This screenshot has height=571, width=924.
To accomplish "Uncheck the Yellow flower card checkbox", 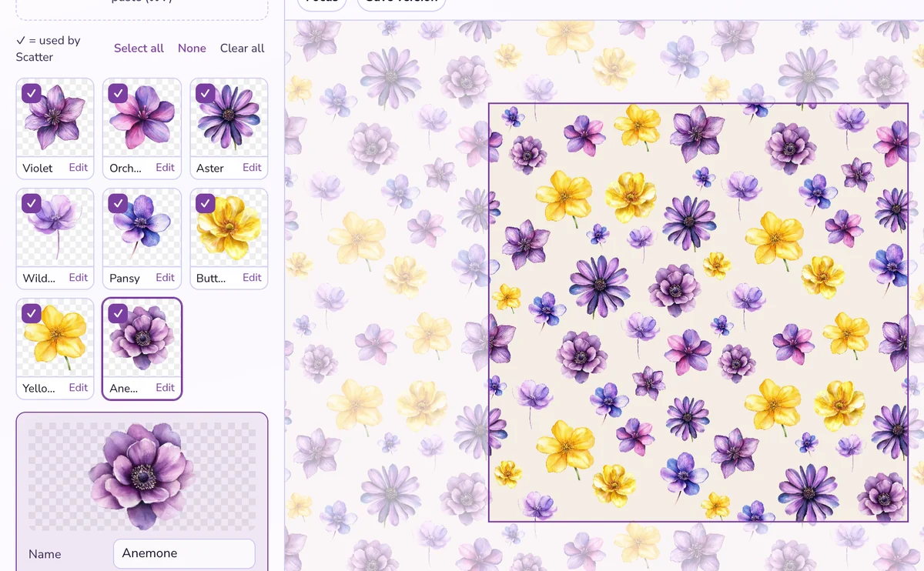I will point(31,313).
